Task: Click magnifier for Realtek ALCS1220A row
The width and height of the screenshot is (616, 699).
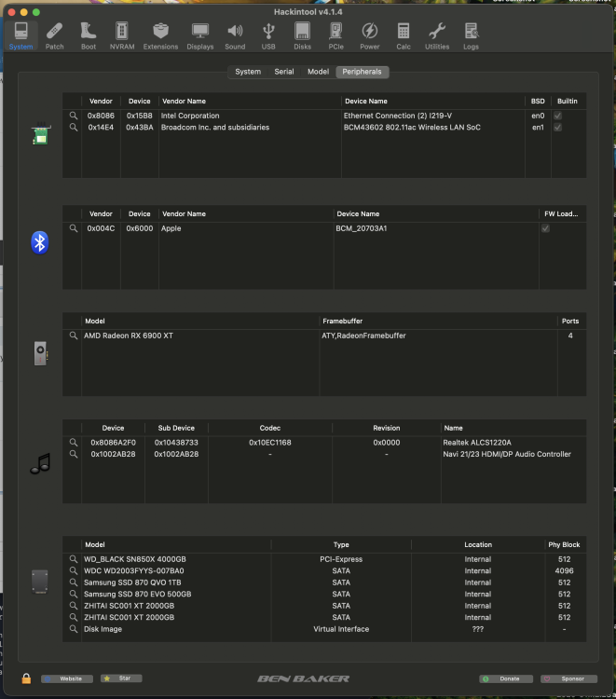Action: pos(74,442)
